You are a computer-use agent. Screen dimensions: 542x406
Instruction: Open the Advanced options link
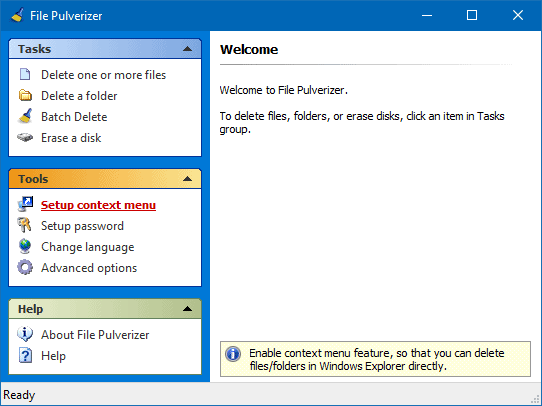click(89, 268)
